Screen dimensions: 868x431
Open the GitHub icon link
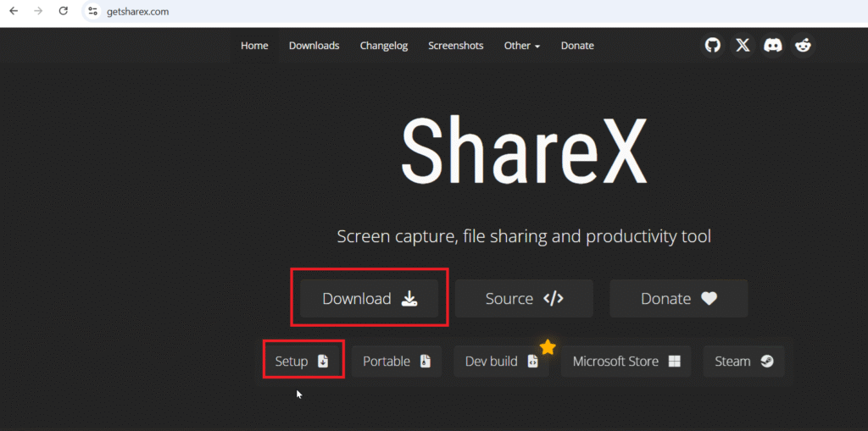(x=713, y=46)
